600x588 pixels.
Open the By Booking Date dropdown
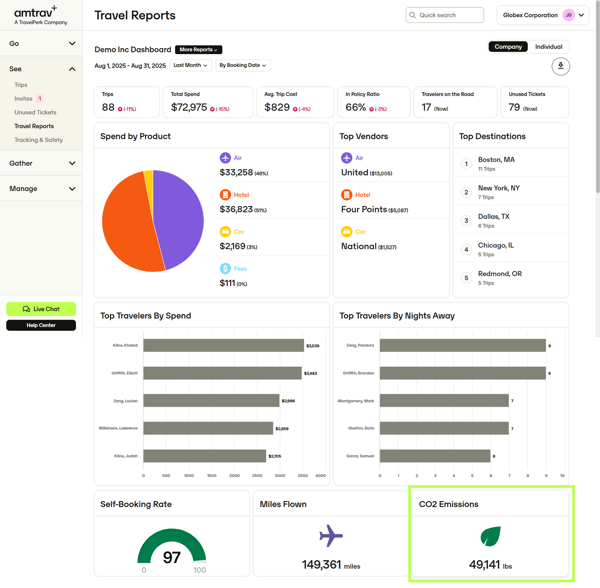coord(242,65)
